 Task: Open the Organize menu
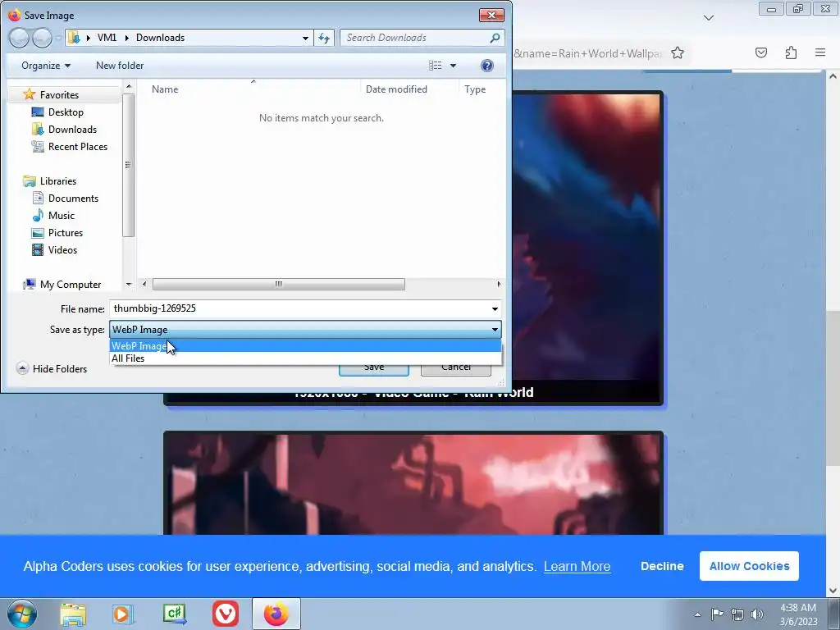[46, 66]
